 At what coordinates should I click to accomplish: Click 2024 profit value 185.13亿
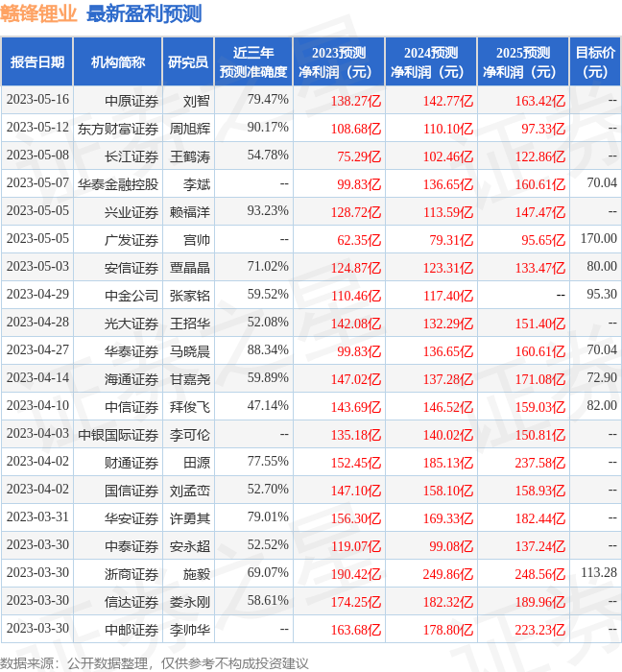tap(448, 464)
